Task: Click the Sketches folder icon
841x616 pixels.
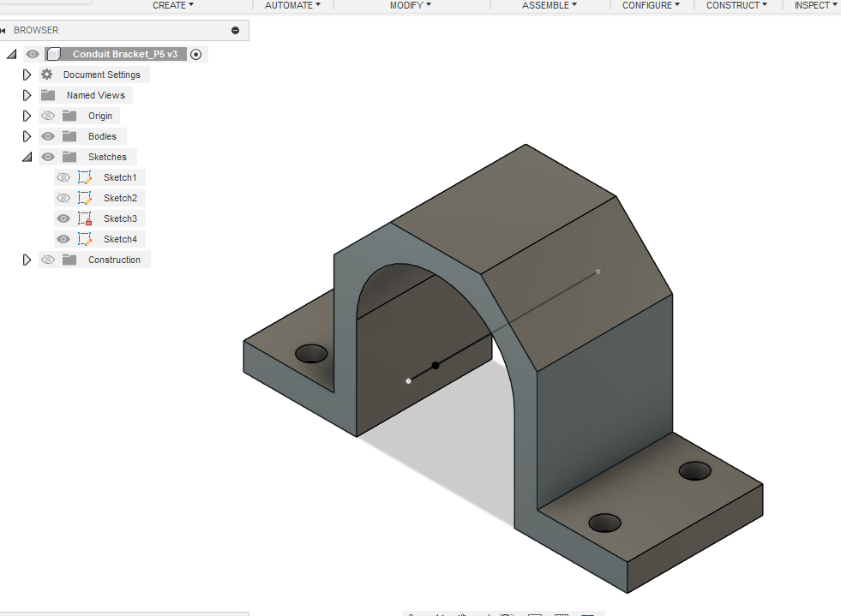Action: click(69, 156)
